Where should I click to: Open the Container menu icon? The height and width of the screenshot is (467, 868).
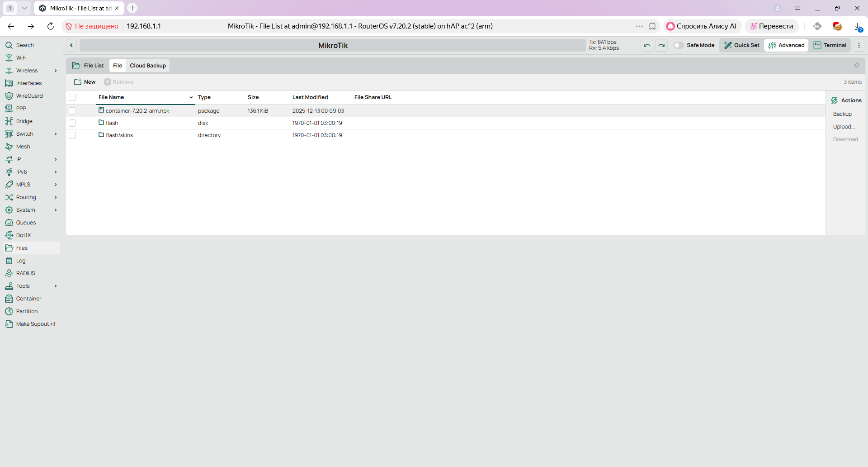coord(9,299)
